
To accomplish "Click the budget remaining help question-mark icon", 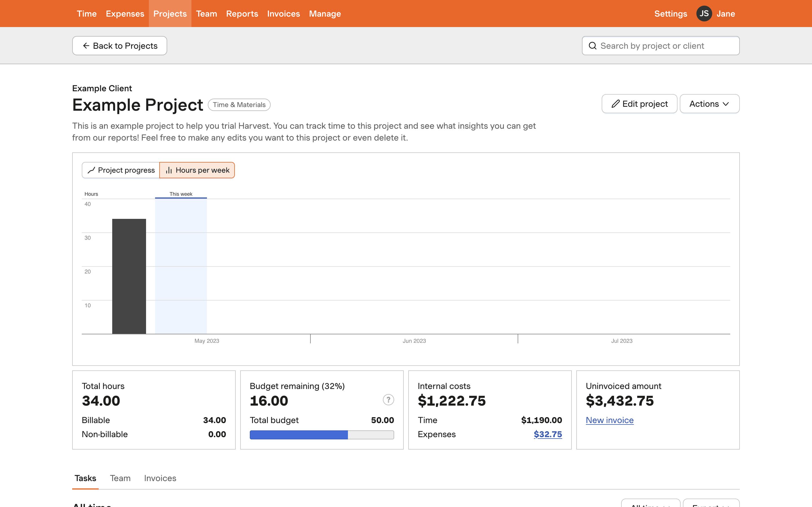I will pyautogui.click(x=388, y=400).
